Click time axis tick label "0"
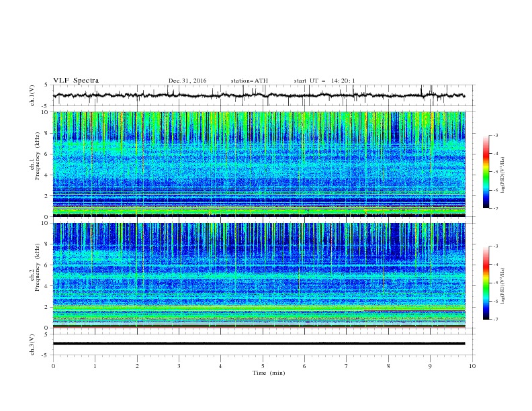Viewport: 532px width, 411px height. click(53, 366)
